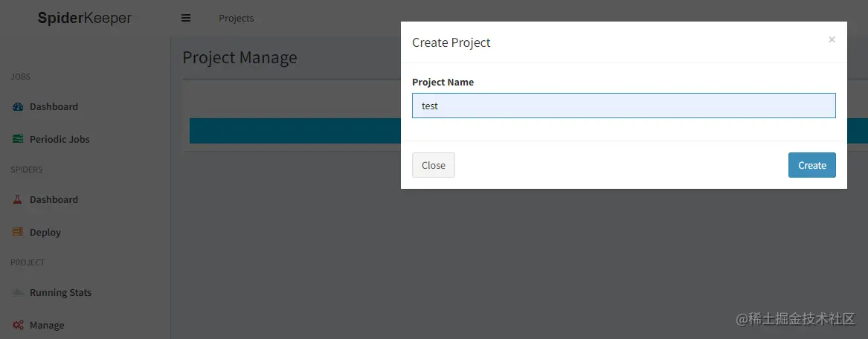Toggle the sidebar with the hamburger icon
The image size is (868, 339).
[x=186, y=19]
